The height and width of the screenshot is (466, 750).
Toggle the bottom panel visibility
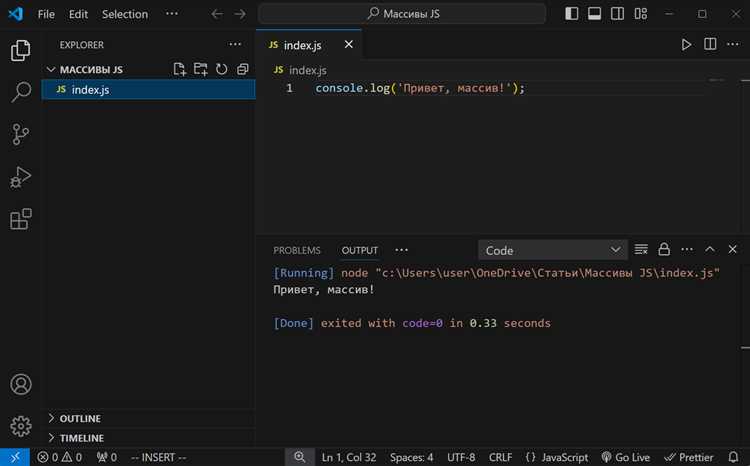595,14
